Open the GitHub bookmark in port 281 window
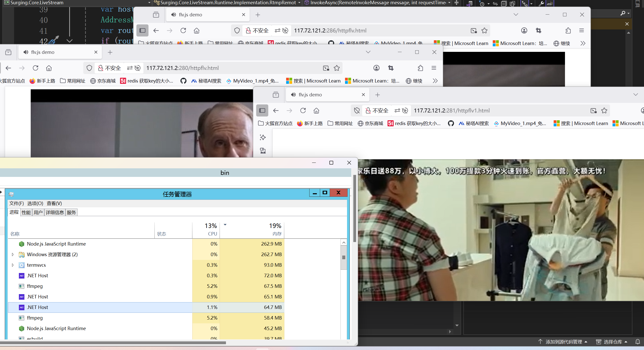 451,123
